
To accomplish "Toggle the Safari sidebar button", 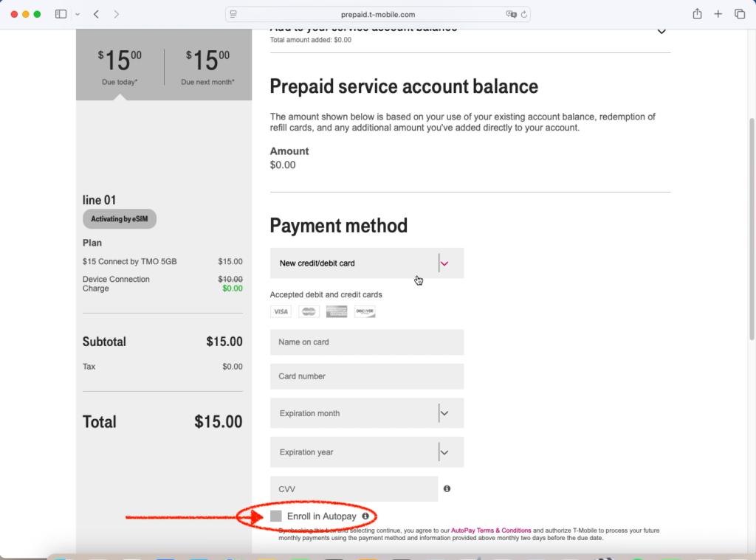I will click(x=61, y=14).
